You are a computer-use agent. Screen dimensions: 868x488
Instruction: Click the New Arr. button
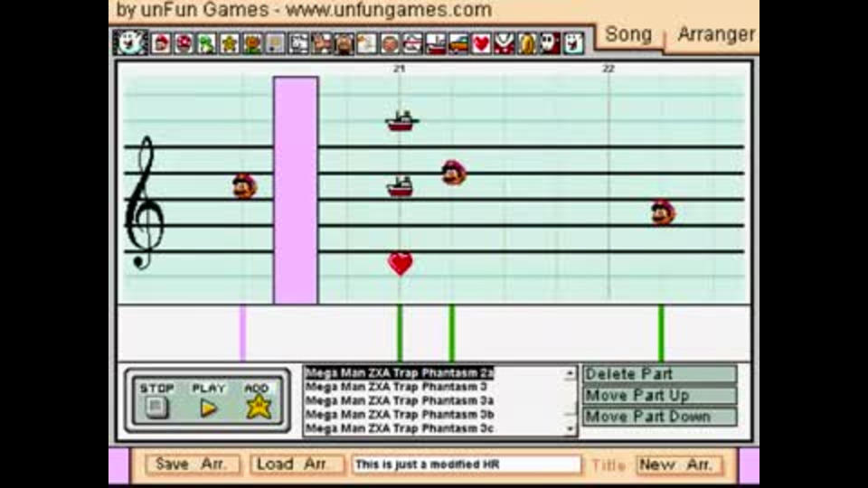tap(680, 465)
